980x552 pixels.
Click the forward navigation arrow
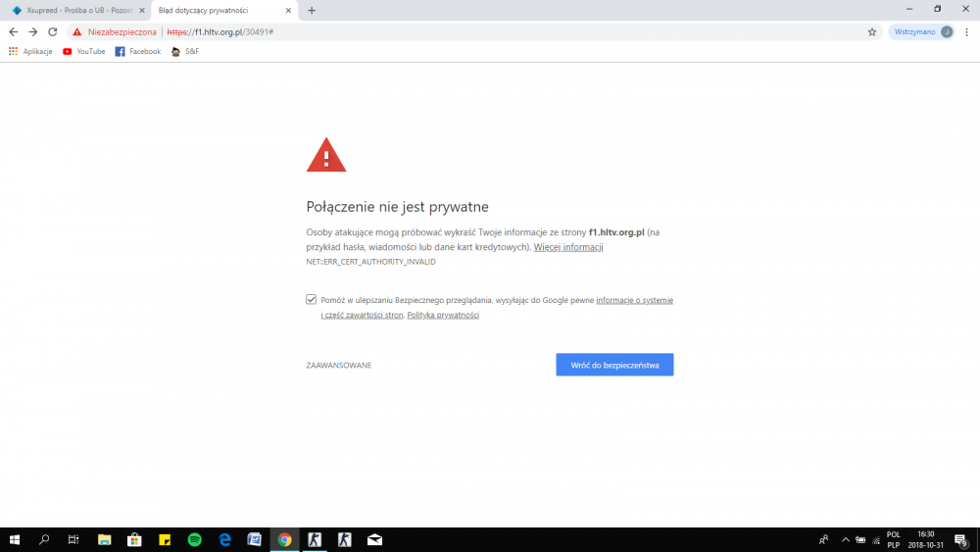point(33,32)
